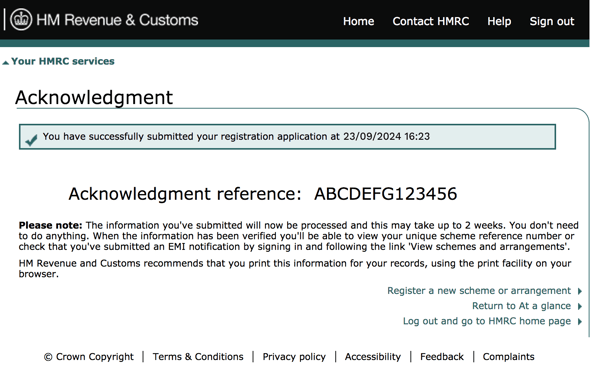Click arrow beside Return to At a glance
This screenshot has width=591, height=368.
pos(580,306)
